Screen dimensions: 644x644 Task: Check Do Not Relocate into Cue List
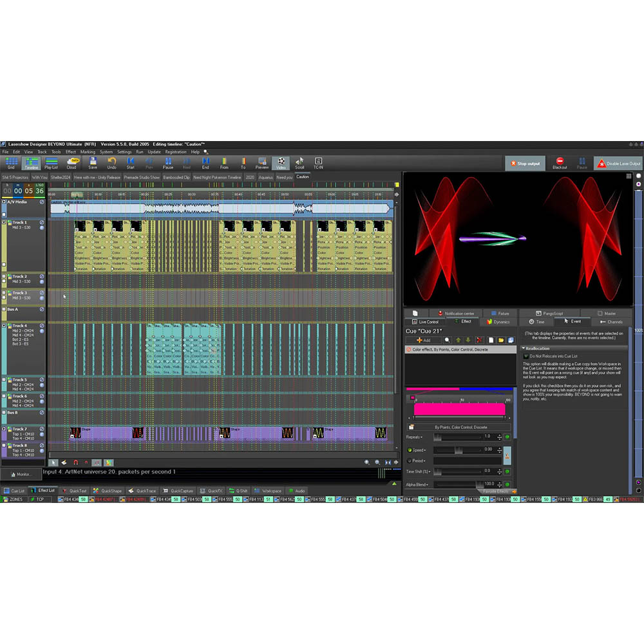click(x=526, y=356)
